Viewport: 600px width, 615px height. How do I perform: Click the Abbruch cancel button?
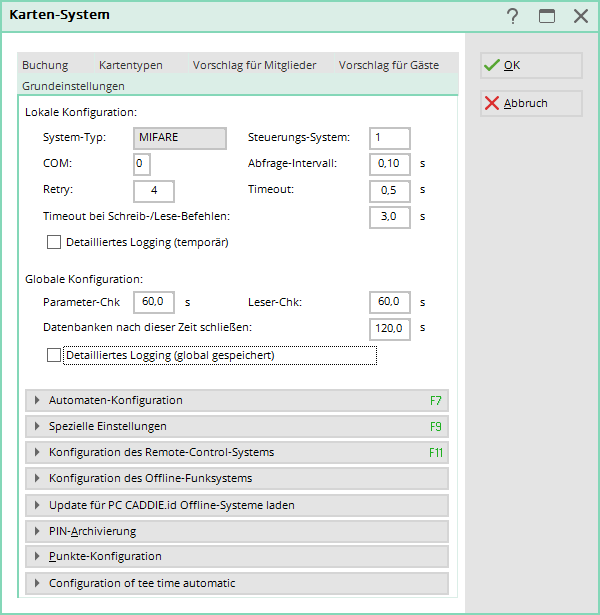tap(531, 103)
